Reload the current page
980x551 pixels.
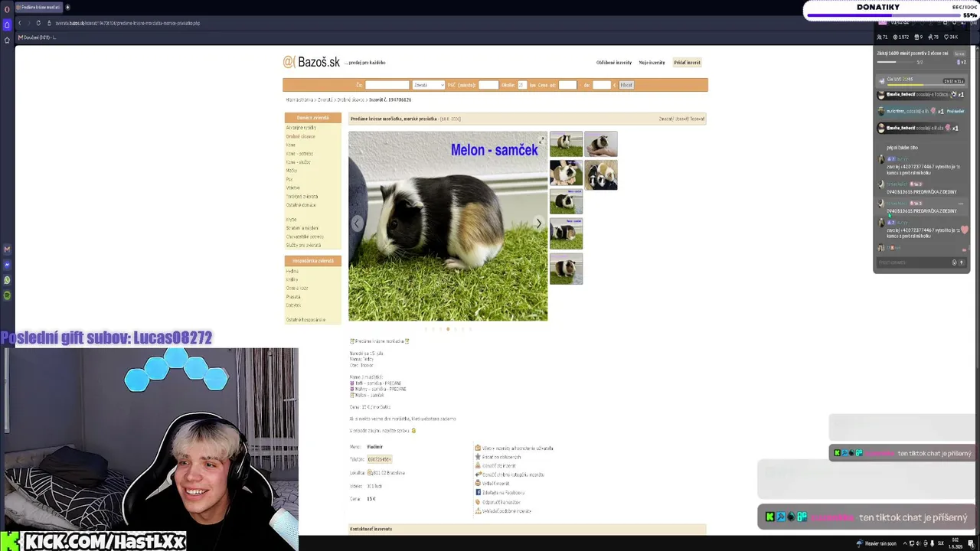[38, 23]
